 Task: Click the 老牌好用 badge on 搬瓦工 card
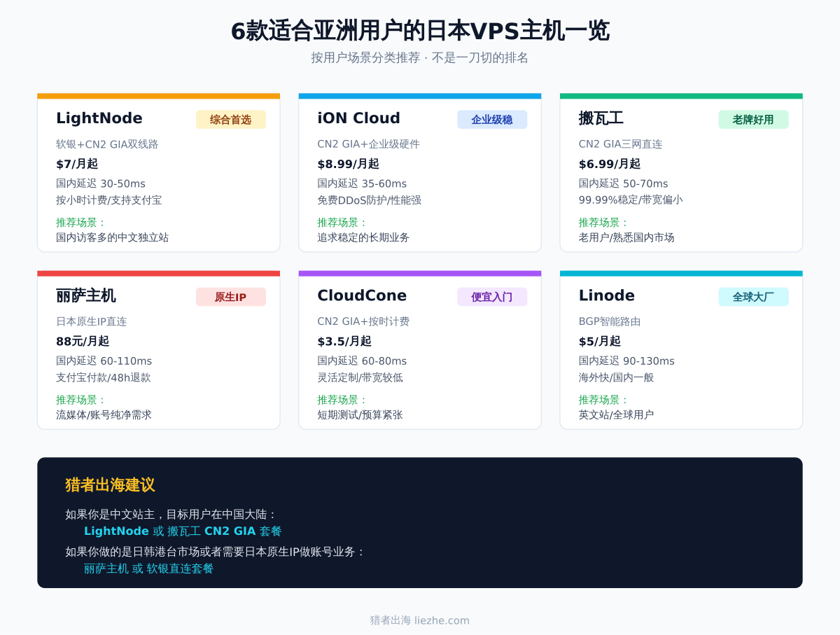click(x=753, y=120)
